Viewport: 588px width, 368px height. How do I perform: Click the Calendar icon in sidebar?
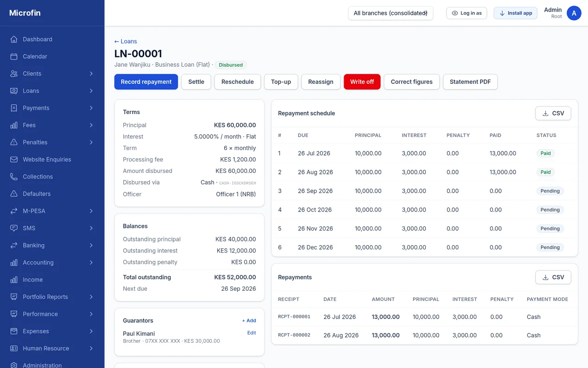click(x=14, y=57)
